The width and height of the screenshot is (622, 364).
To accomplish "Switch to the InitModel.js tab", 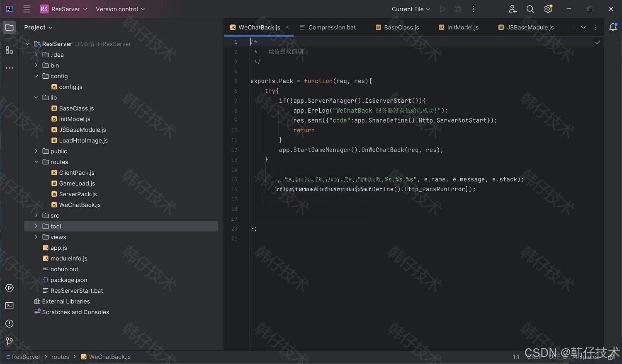I will coord(459,27).
